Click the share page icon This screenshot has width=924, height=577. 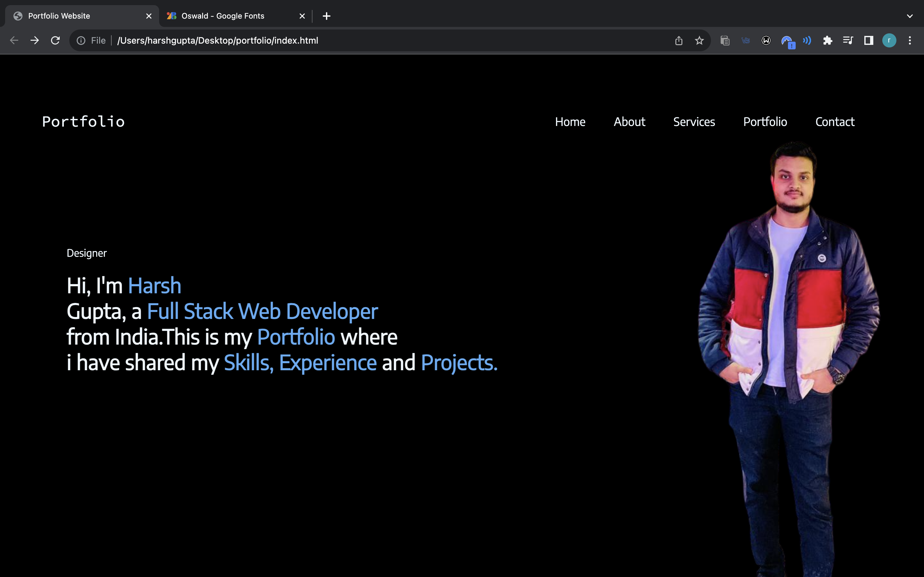click(x=679, y=40)
